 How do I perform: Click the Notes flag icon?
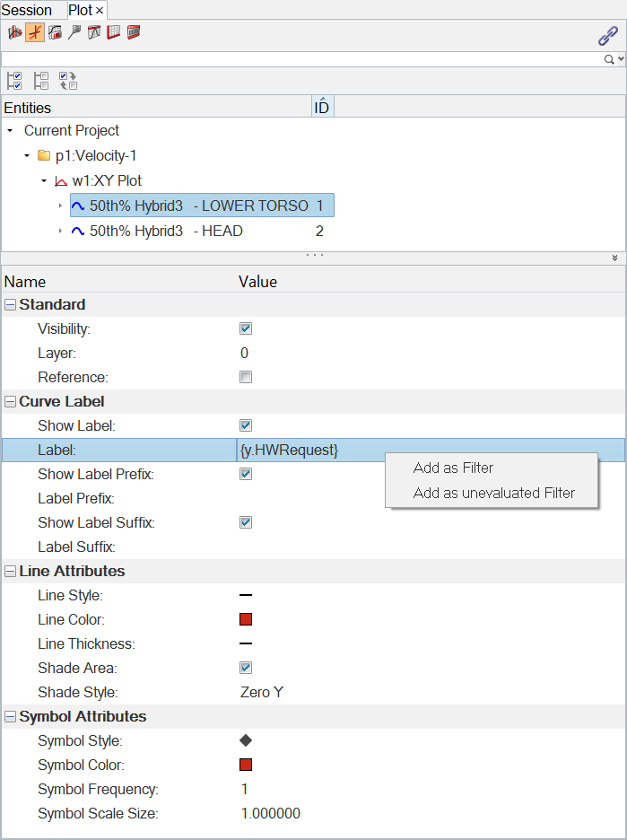point(74,32)
